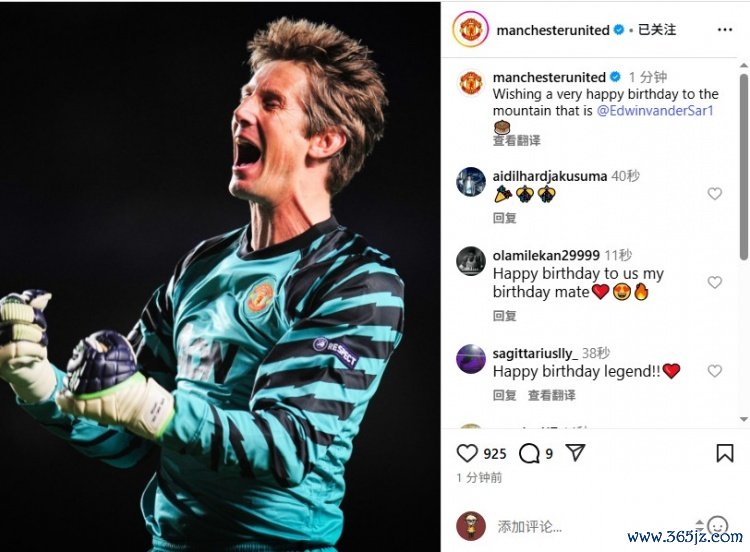Open olamilekan29999's avatar

pyautogui.click(x=471, y=261)
